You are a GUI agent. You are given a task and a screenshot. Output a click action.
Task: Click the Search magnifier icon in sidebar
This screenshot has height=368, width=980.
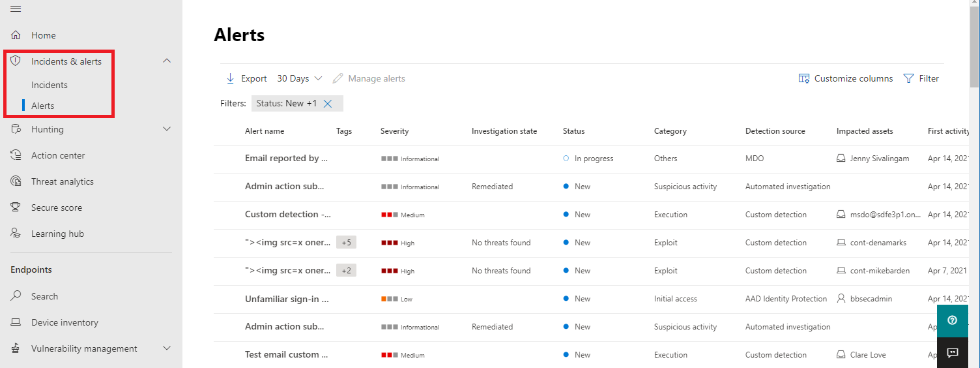pyautogui.click(x=16, y=296)
